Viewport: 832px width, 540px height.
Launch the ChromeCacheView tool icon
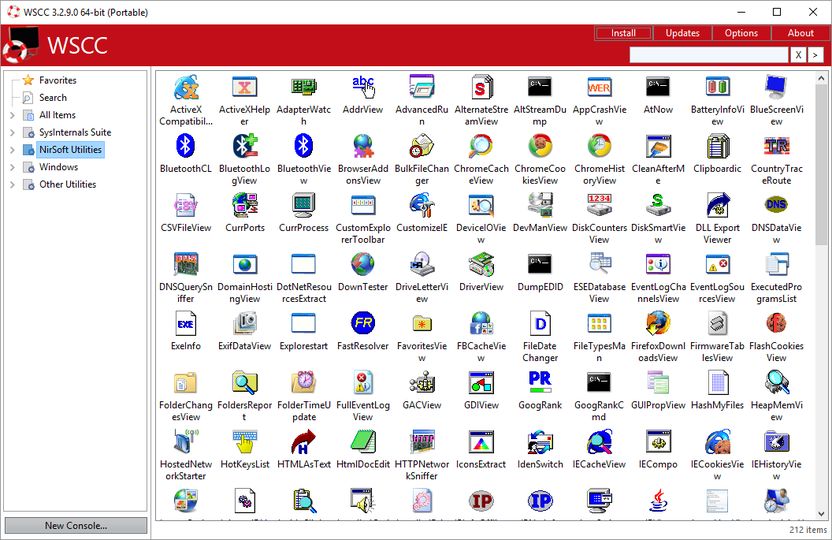(x=481, y=146)
